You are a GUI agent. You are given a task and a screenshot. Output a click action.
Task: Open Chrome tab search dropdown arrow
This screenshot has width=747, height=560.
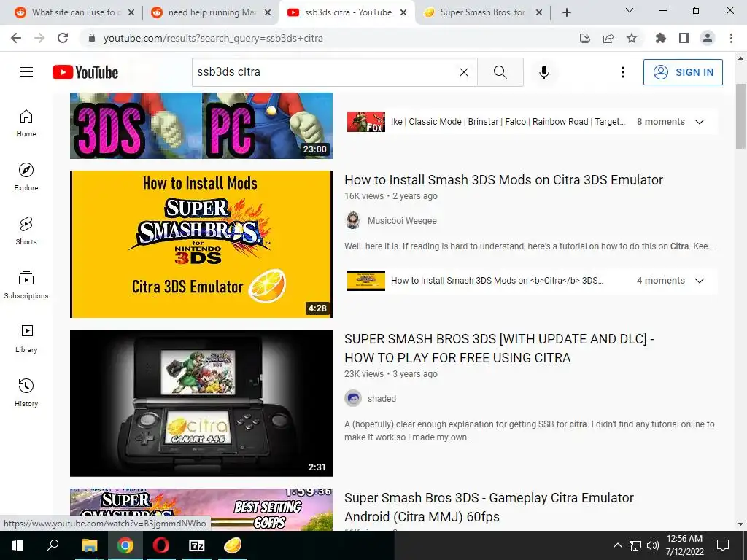(630, 10)
